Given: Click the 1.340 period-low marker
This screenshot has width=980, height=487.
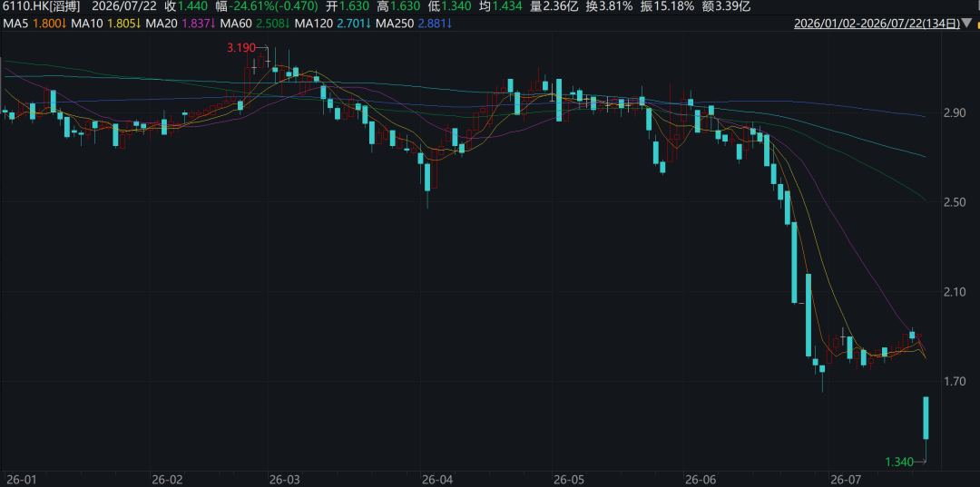Looking at the screenshot, I should (x=898, y=462).
